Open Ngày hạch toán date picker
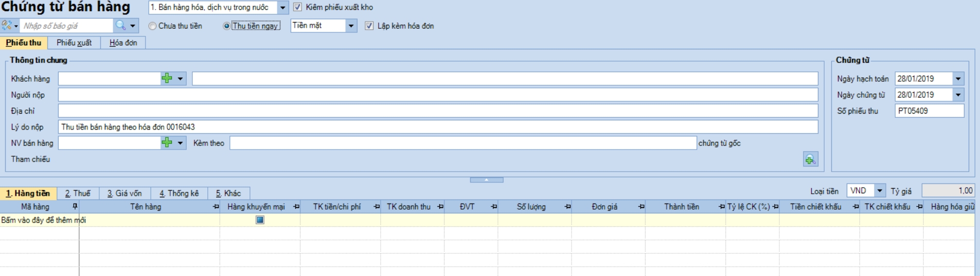This screenshot has width=980, height=276. tap(958, 79)
